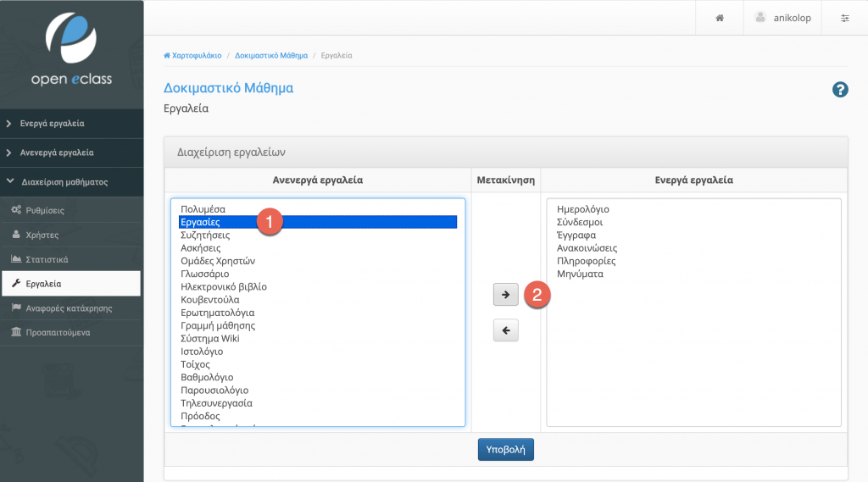Select Ανακοινώσεις in active tools list

[587, 248]
